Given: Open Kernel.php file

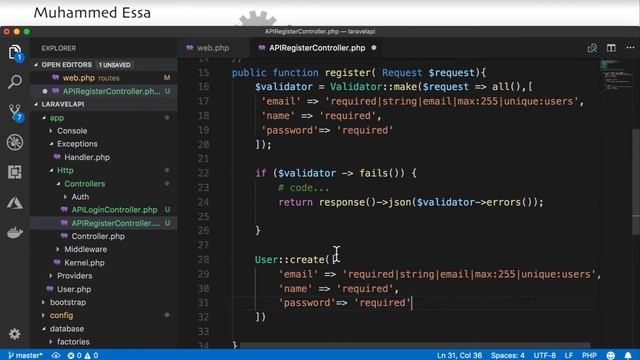Looking at the screenshot, I should (84, 263).
